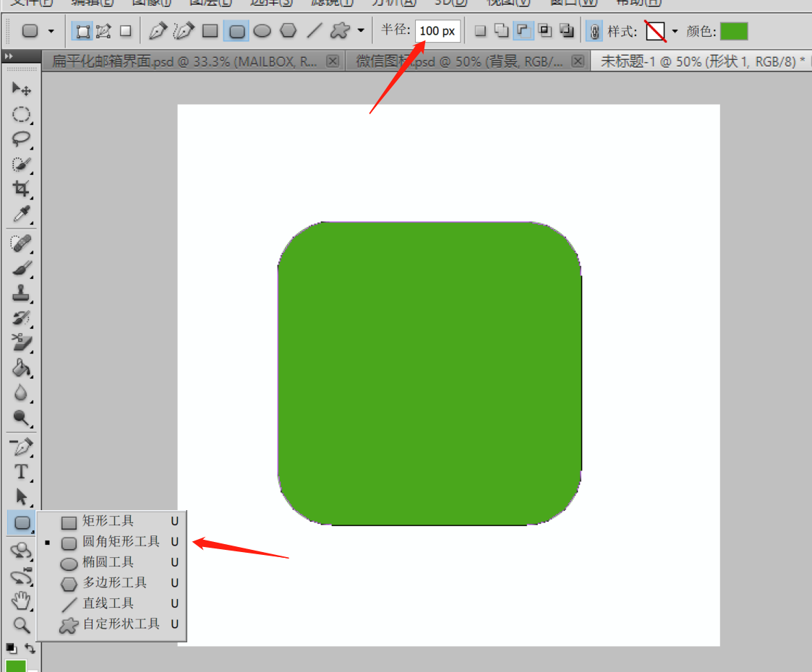Choose the Polygon shape in the options bar
The width and height of the screenshot is (812, 672).
click(x=288, y=30)
